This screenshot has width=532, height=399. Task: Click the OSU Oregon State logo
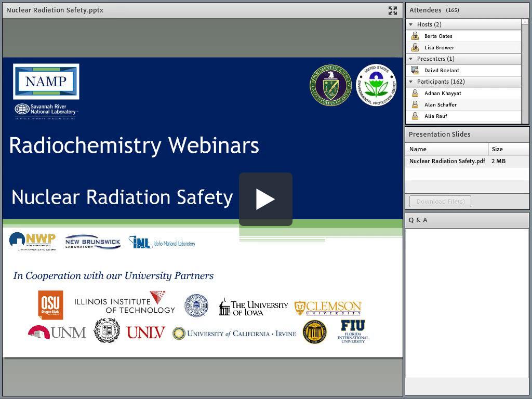pos(50,304)
